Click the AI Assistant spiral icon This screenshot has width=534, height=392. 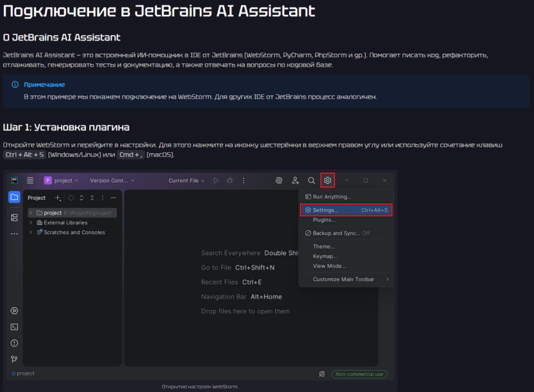point(279,180)
